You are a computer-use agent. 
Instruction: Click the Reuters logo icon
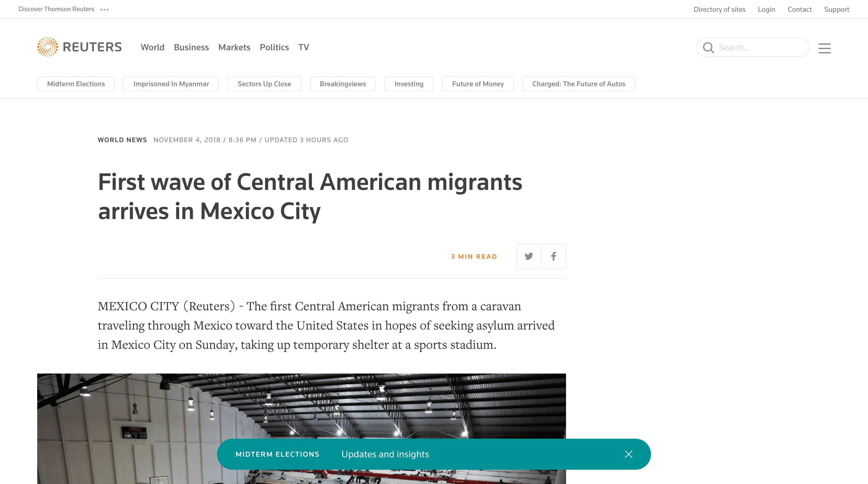[47, 47]
